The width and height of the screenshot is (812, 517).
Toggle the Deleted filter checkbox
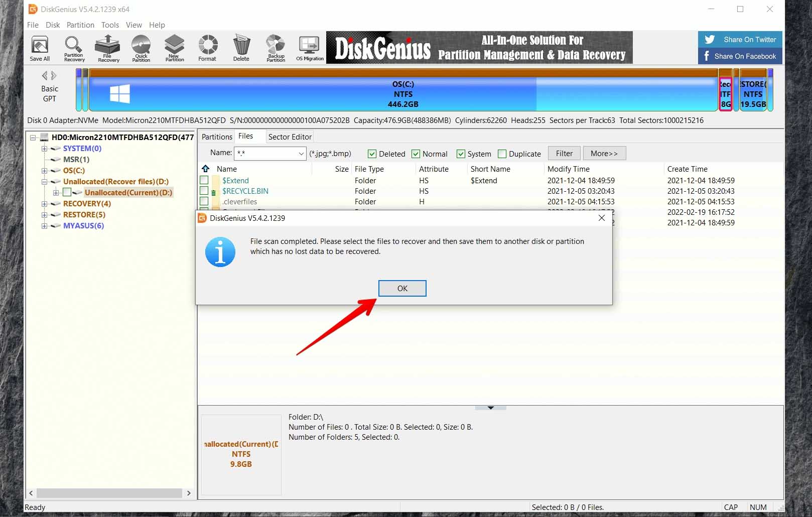coord(372,154)
